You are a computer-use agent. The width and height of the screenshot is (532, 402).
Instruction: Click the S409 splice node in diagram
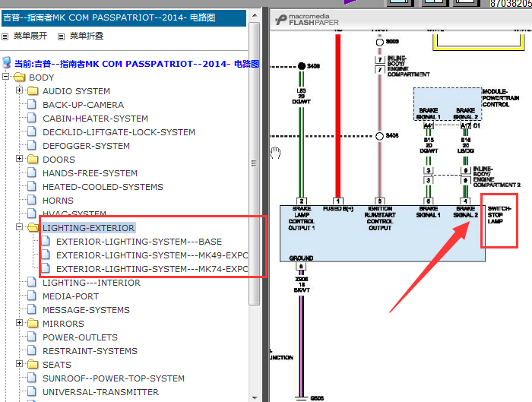point(301,66)
